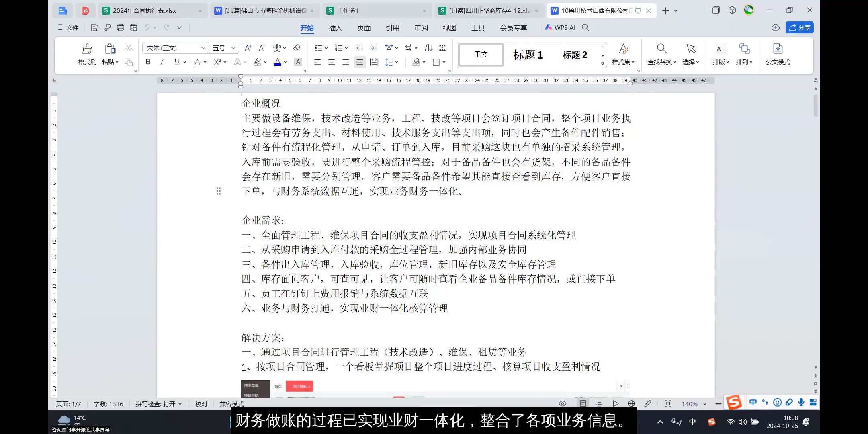Apply superscript formatting
This screenshot has height=434, width=868.
217,61
